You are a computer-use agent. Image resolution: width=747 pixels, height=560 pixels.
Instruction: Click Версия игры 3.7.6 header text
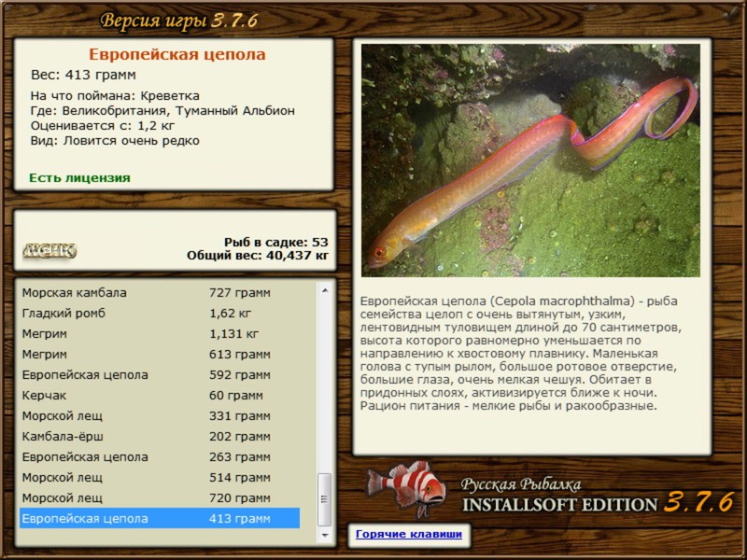click(x=179, y=21)
